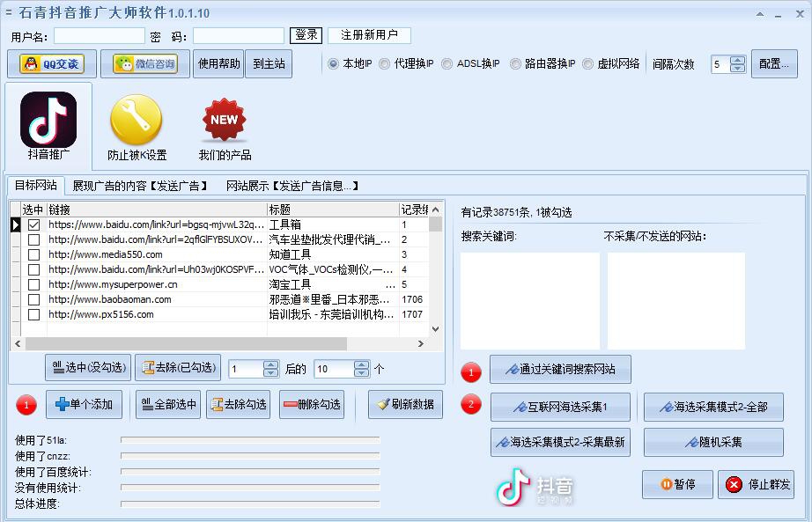
Task: Open the 配置 dropdown
Action: pos(773,63)
